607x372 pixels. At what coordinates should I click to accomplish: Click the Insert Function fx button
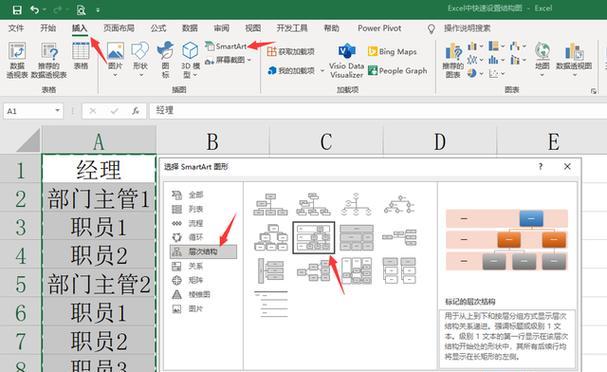(x=135, y=111)
